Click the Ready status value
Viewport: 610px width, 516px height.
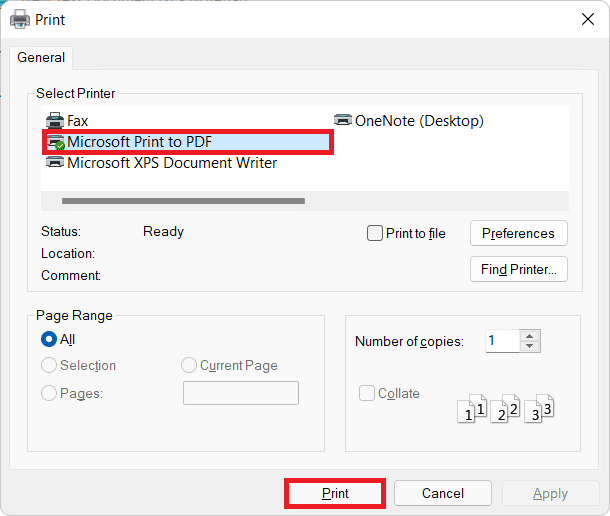point(163,232)
